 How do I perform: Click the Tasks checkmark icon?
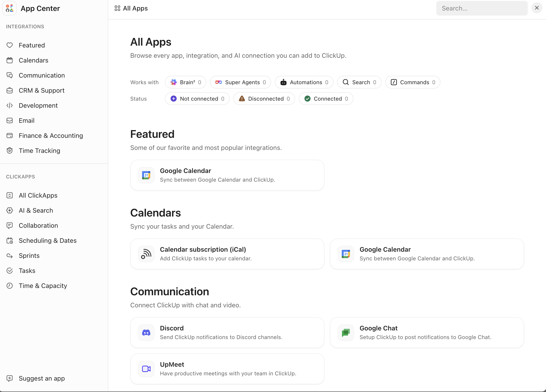point(10,271)
